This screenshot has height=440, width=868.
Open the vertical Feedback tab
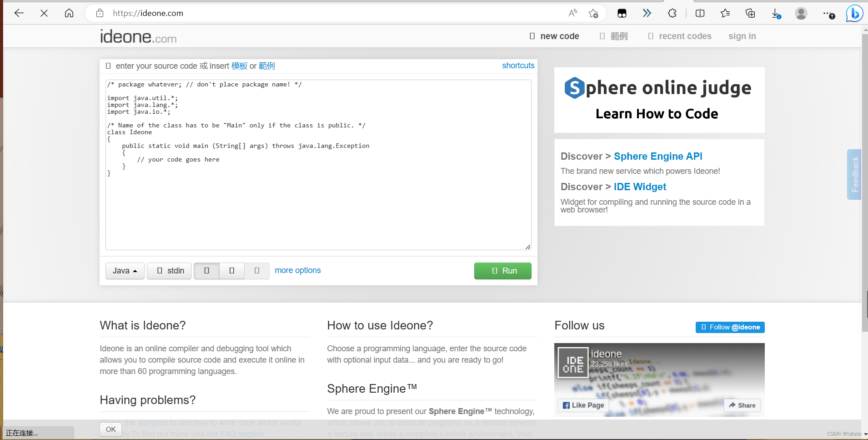pyautogui.click(x=854, y=174)
